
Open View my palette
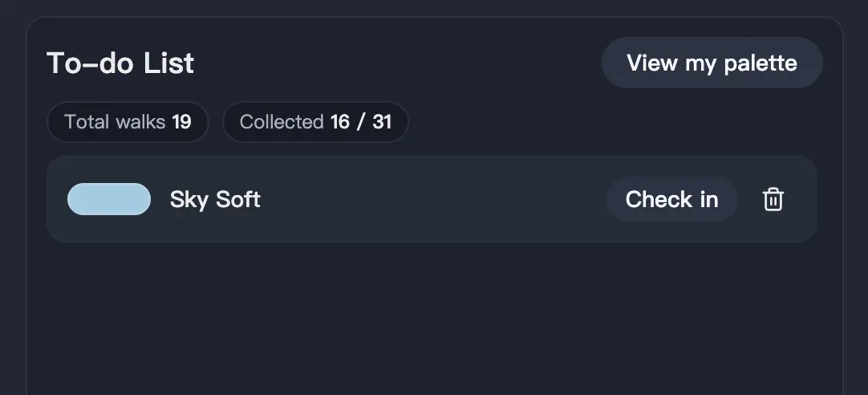pos(712,63)
